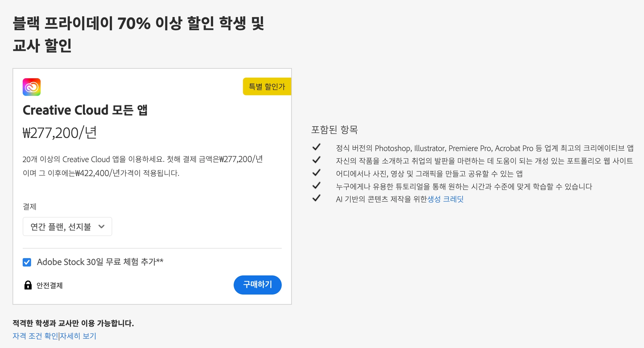644x348 pixels.
Task: Click the 구매하기 buy button
Action: tap(257, 285)
